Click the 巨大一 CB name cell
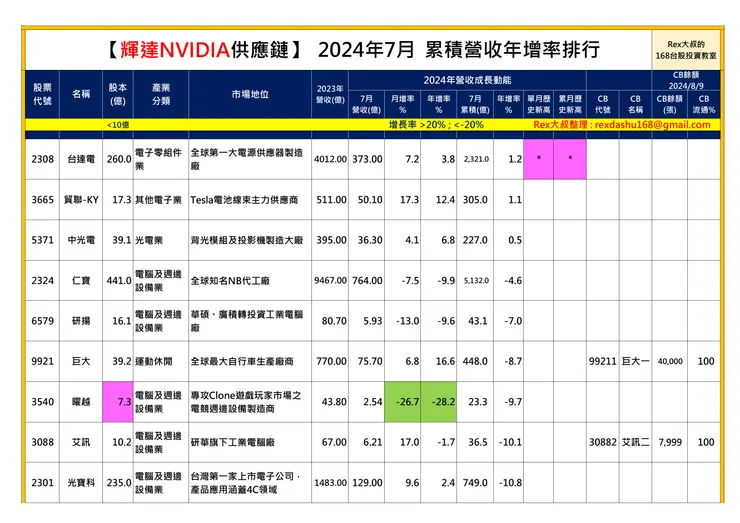This screenshot has width=740, height=523. (635, 361)
